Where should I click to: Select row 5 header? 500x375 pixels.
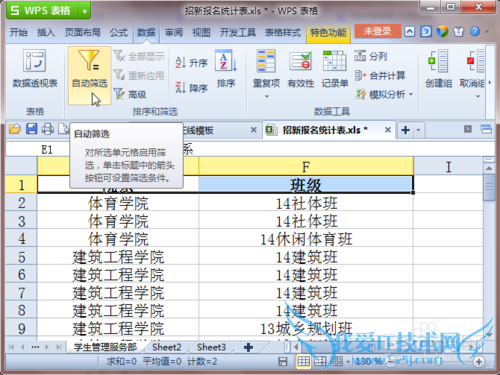(21, 257)
